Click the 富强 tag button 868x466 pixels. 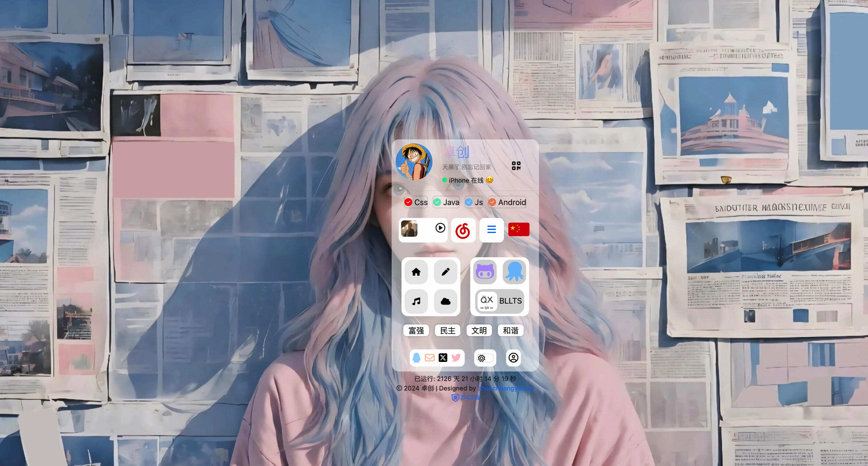416,331
